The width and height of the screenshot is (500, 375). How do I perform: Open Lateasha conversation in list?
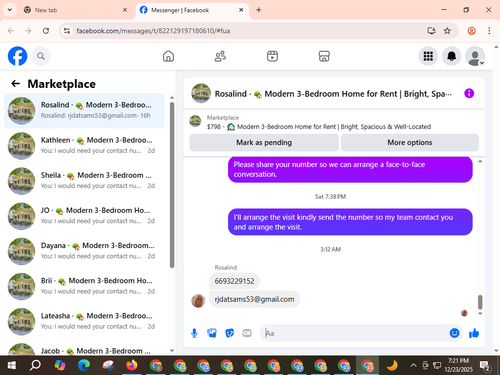coord(84,321)
